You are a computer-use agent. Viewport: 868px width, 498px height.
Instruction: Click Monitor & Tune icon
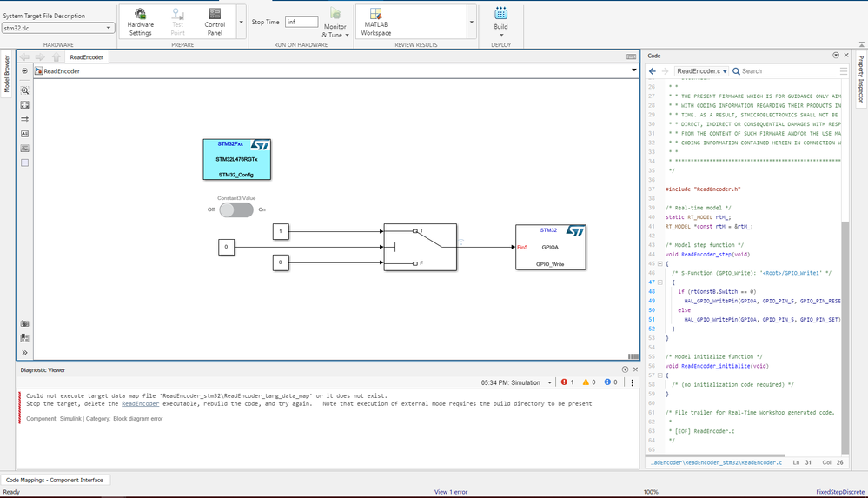pos(335,14)
